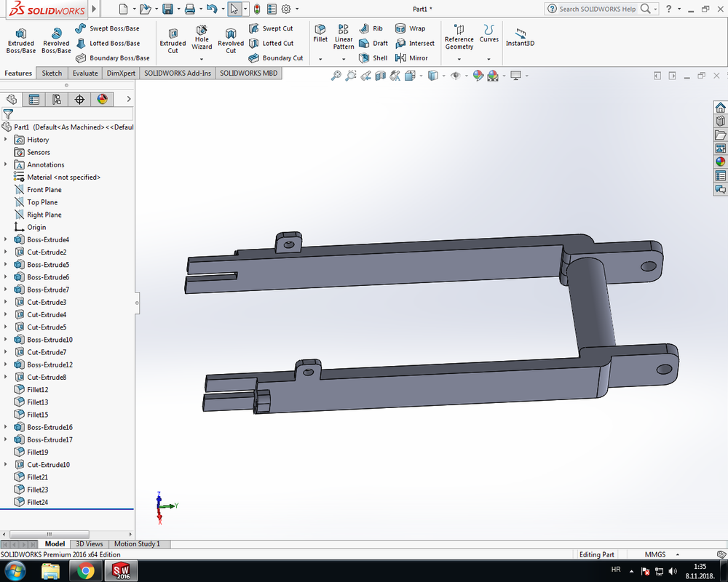Apply the Fillet tool
This screenshot has width=728, height=582.
pyautogui.click(x=320, y=33)
